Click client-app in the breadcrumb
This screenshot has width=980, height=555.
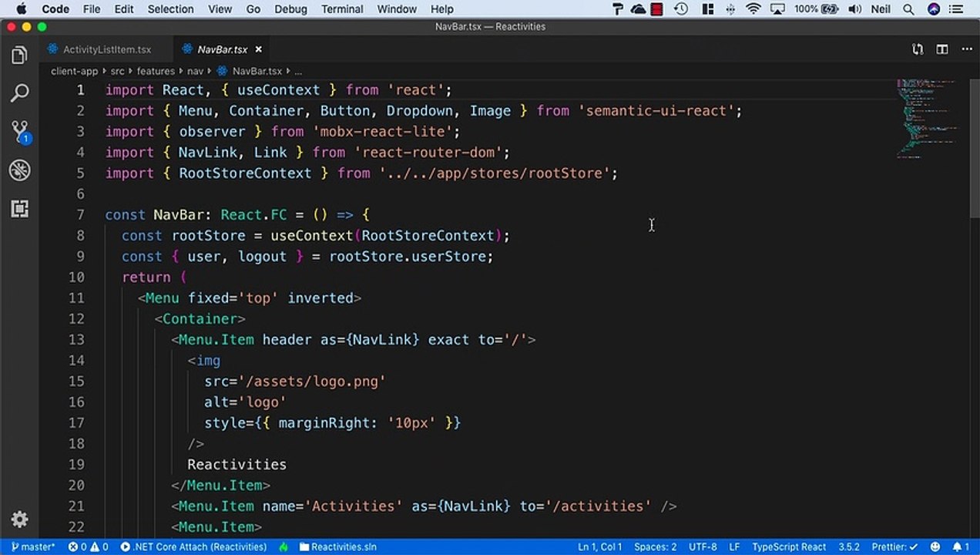(x=75, y=71)
